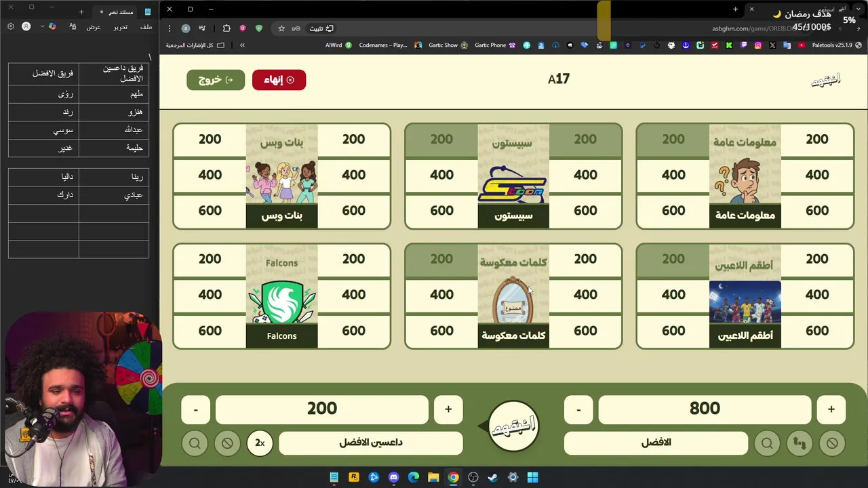Click the تثبيت install button in address bar

point(321,28)
